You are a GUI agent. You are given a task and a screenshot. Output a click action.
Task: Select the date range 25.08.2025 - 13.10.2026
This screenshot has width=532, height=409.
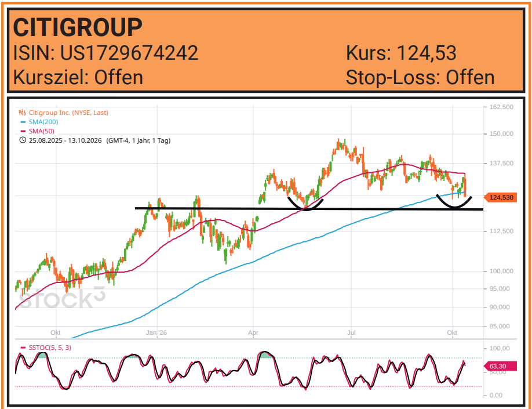click(x=65, y=140)
